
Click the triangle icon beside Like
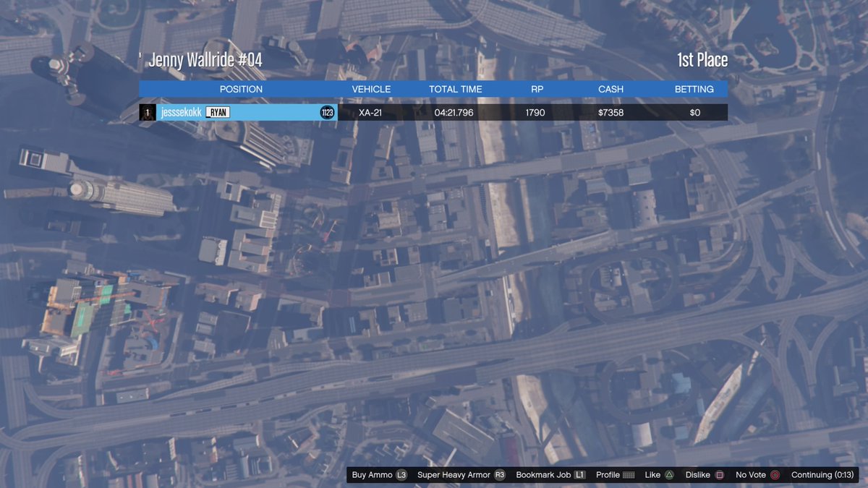coord(671,475)
